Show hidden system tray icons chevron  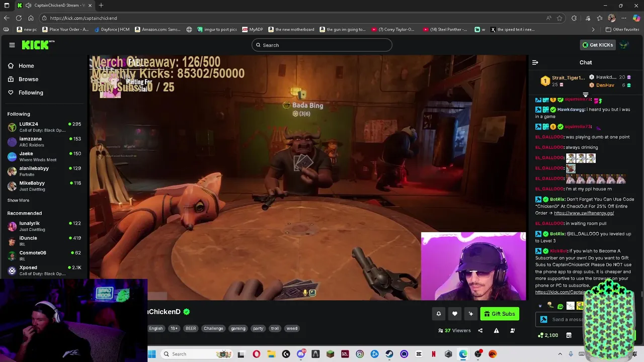click(560, 354)
